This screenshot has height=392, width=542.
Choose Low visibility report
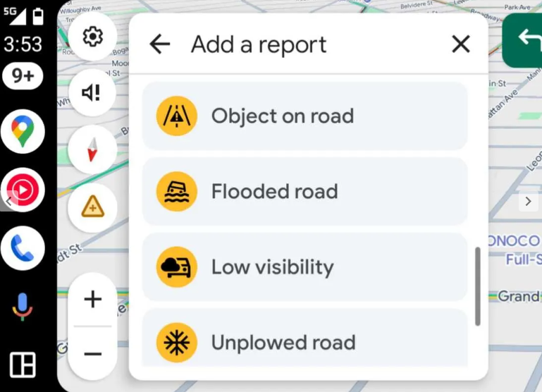[304, 267]
